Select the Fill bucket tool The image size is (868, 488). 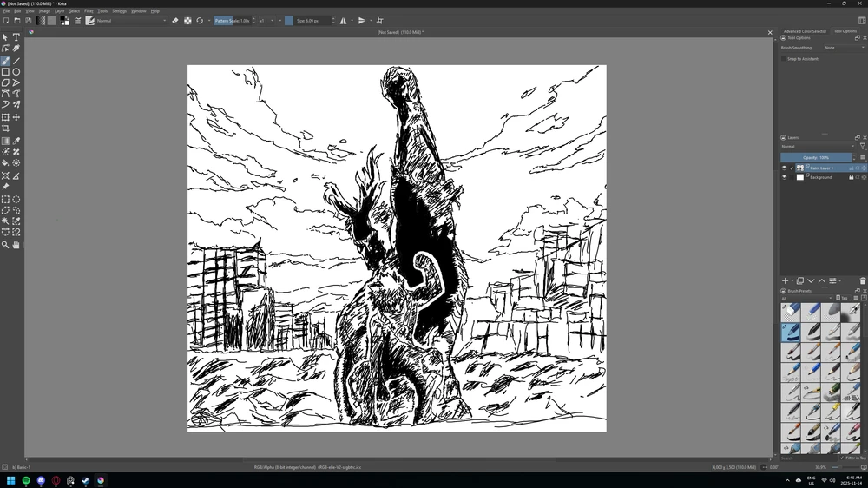pos(5,163)
